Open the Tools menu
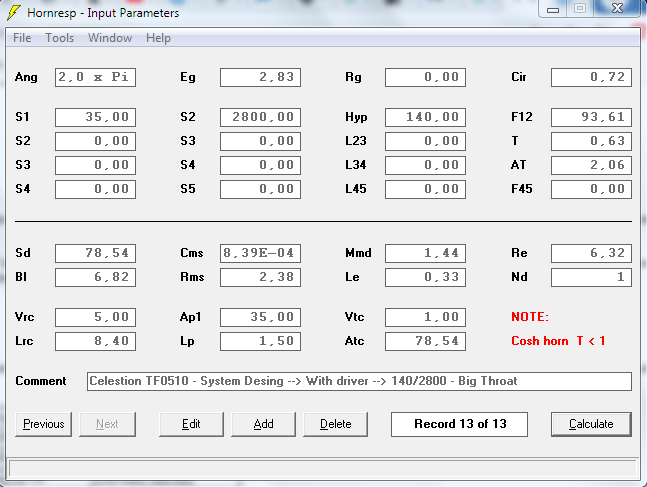The height and width of the screenshot is (487, 647). click(59, 38)
